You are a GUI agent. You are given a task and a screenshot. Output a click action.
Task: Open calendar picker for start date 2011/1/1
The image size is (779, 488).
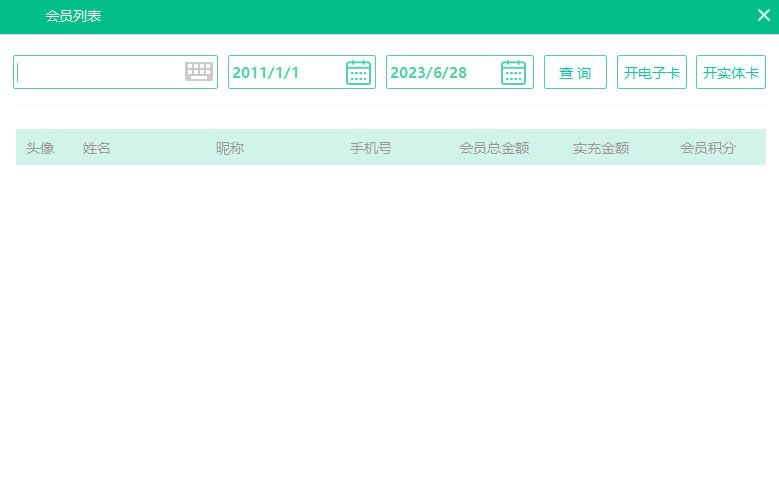click(358, 72)
